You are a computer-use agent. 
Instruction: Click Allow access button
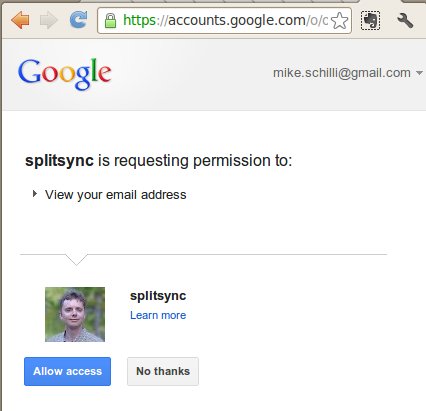67,371
